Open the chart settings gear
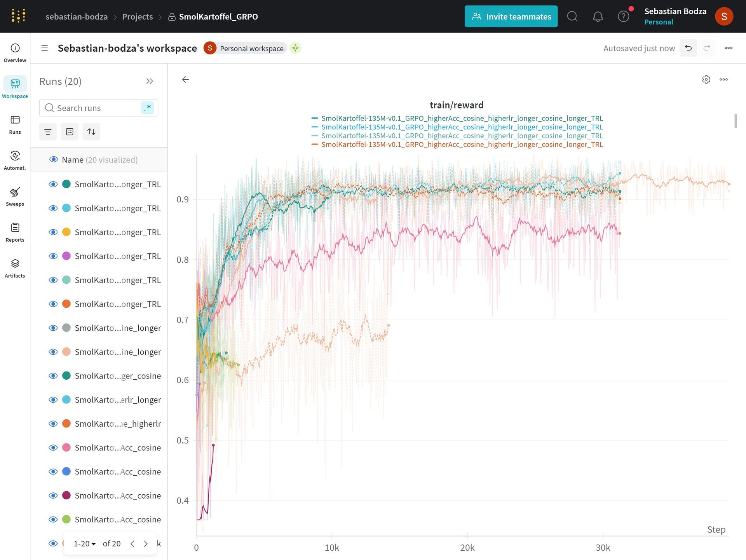The image size is (746, 560). coord(706,79)
